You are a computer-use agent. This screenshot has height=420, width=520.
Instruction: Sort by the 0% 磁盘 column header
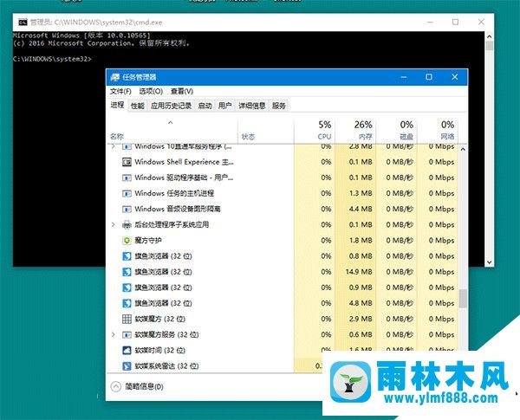(396, 131)
